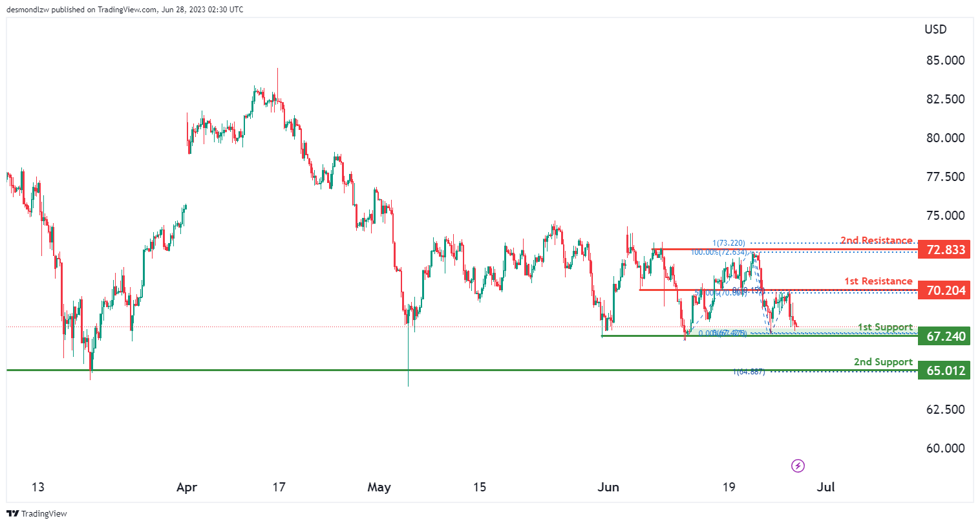Click the 2nd Resistance text label
The height and width of the screenshot is (525, 980).
tap(877, 241)
